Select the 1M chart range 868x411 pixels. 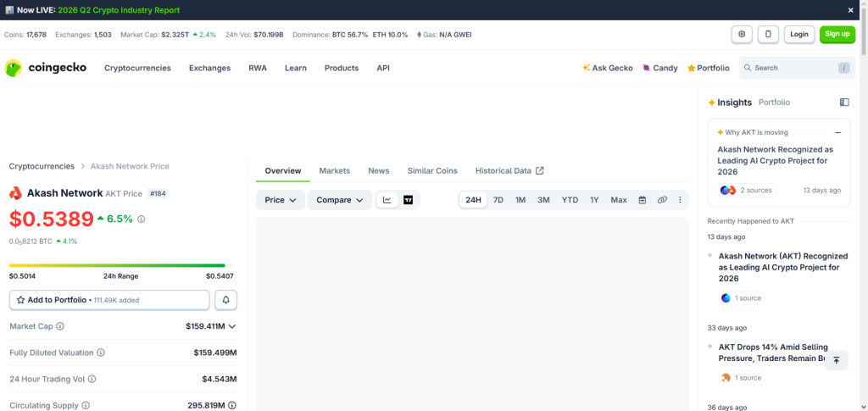point(520,200)
